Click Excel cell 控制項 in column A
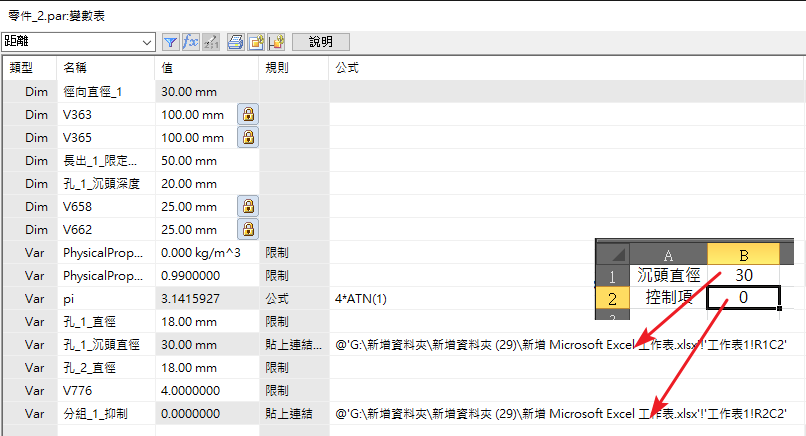Viewport: 806px width, 436px height. pos(668,298)
